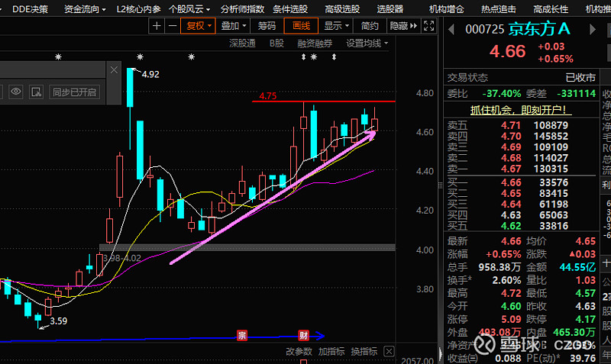Go to previous stock with left arrow
This screenshot has height=364, width=611.
451,29
